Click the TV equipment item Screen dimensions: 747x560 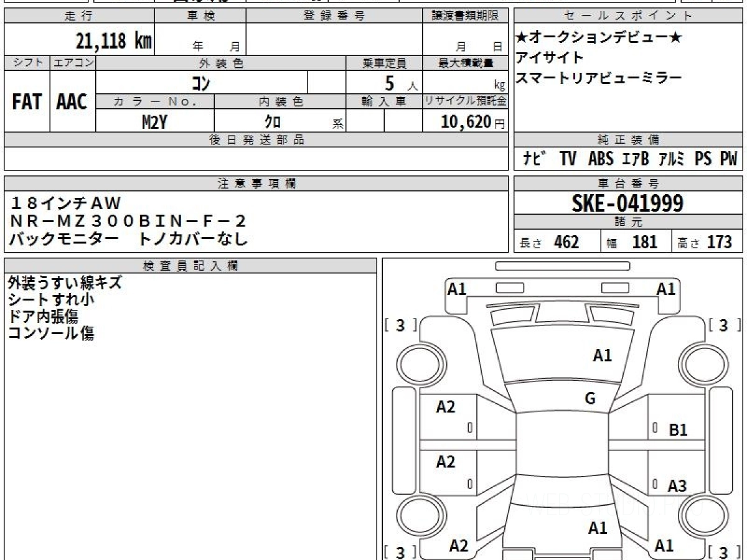click(567, 159)
